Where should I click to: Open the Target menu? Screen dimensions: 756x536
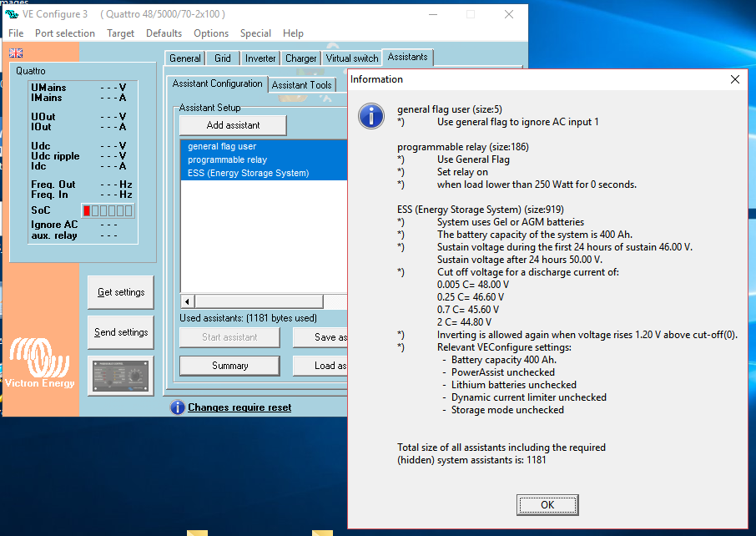pyautogui.click(x=120, y=33)
